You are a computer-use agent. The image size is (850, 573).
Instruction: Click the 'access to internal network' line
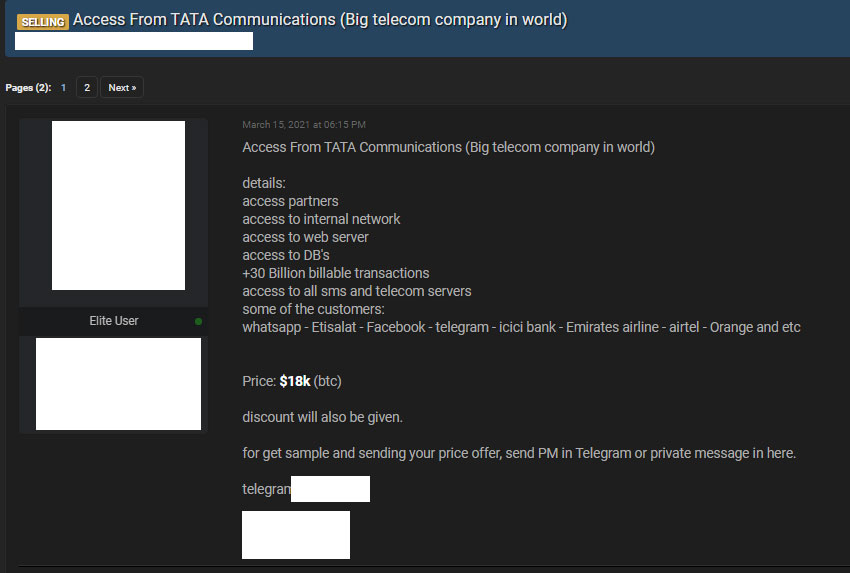point(321,219)
